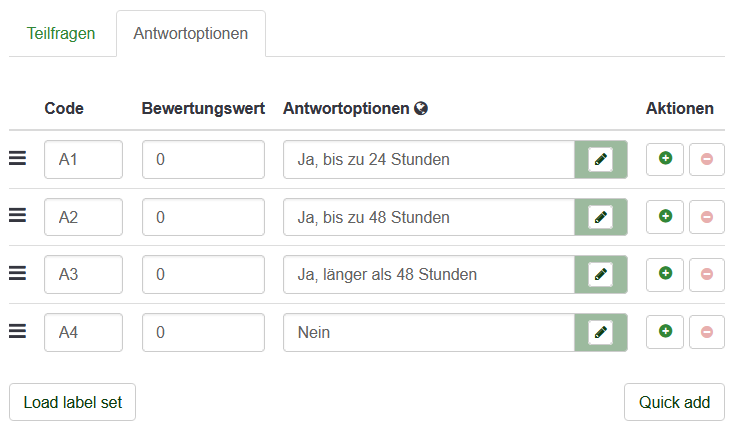Screen dimensions: 745x426
Task: Add answer option after row A3
Action: pyautogui.click(x=665, y=275)
